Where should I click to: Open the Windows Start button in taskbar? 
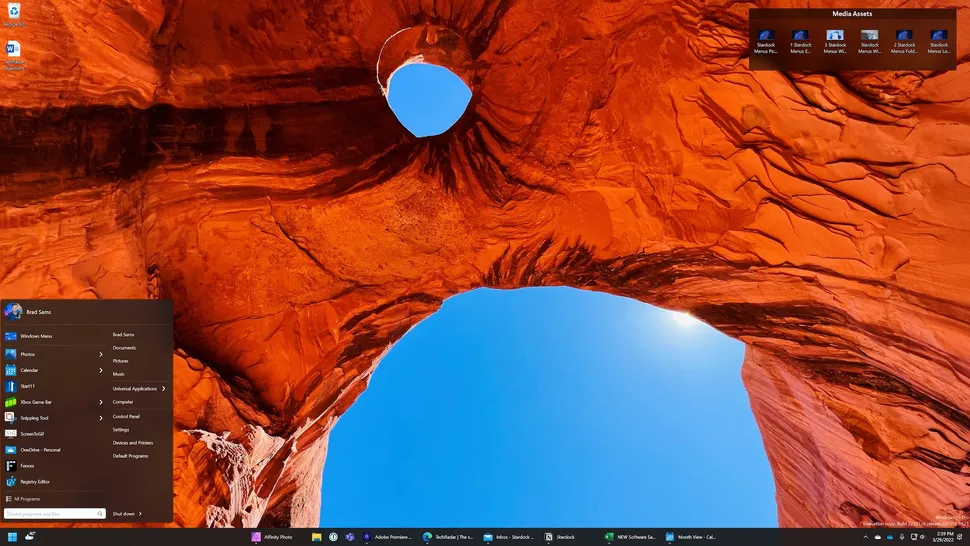[12, 537]
